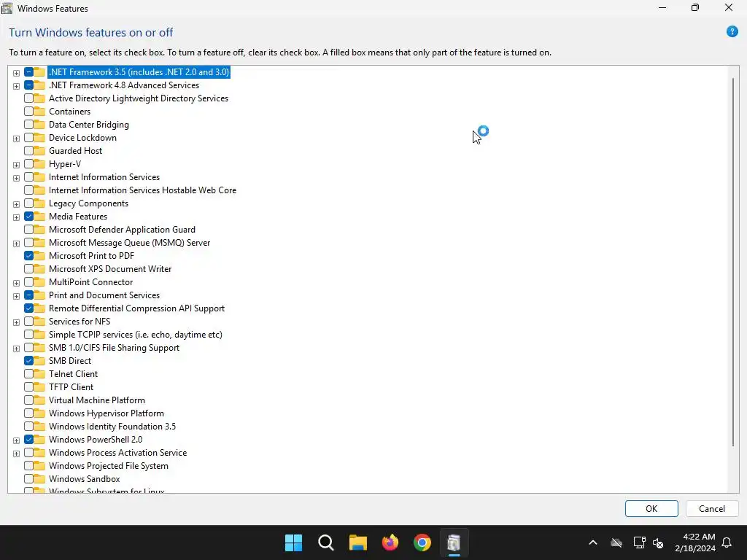Image resolution: width=747 pixels, height=560 pixels.
Task: Select 'Windows PowerShell 2.0' row text
Action: [96, 440]
